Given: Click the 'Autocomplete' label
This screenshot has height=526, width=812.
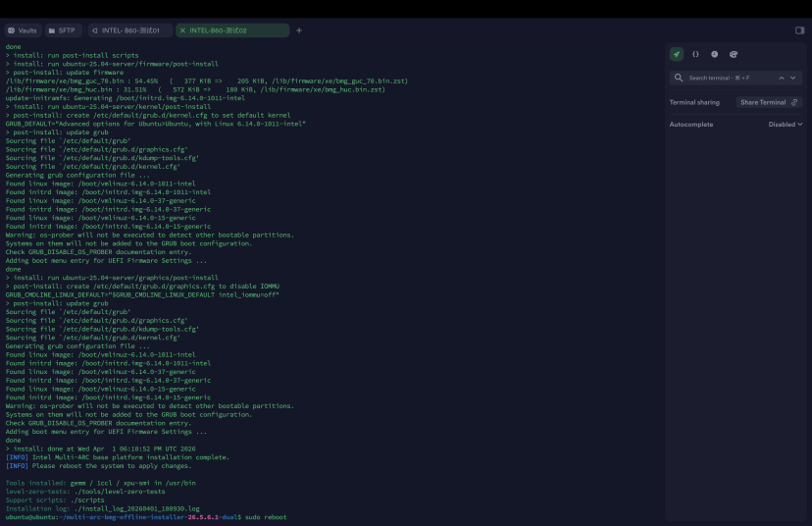Looking at the screenshot, I should click(x=690, y=125).
